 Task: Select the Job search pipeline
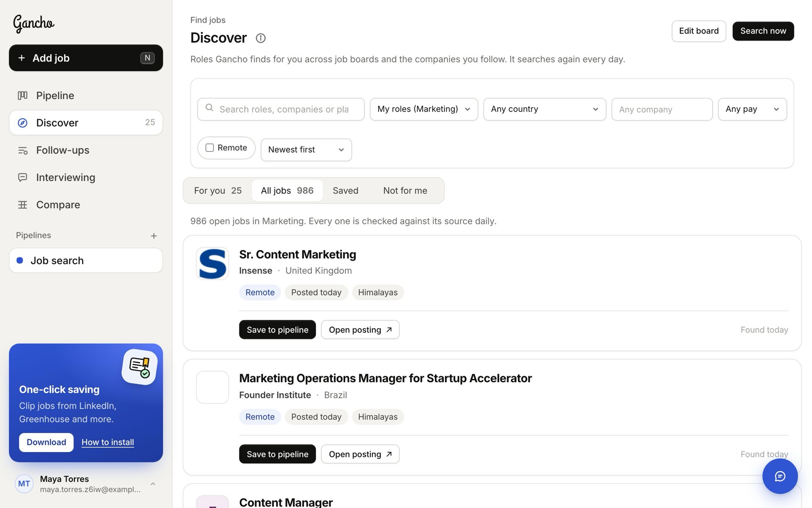[x=86, y=261]
